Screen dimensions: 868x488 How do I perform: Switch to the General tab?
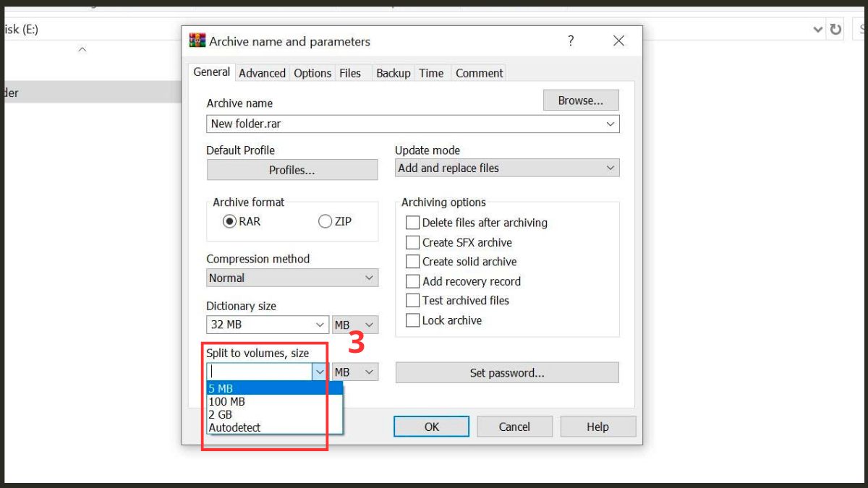(212, 72)
